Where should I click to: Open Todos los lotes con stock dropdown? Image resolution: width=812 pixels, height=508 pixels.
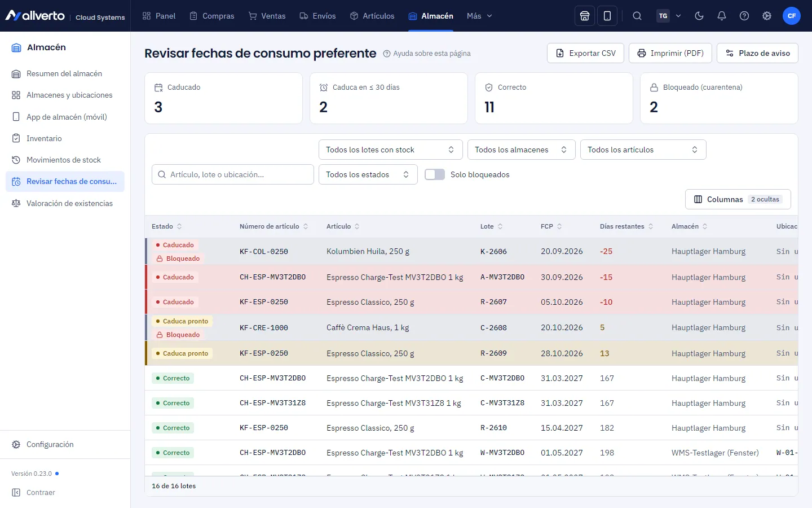pyautogui.click(x=391, y=150)
